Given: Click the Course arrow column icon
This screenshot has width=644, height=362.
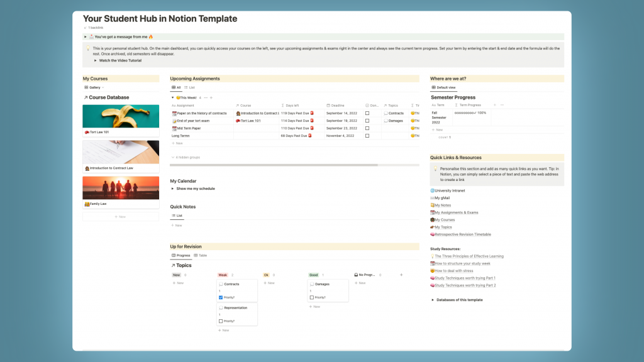Looking at the screenshot, I should 237,105.
